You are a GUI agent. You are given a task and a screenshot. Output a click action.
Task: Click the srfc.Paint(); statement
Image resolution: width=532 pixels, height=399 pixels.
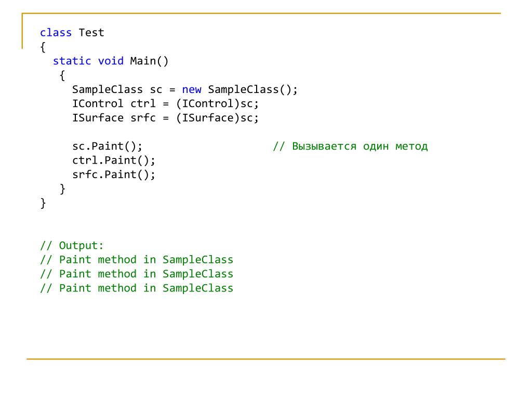[x=114, y=175]
